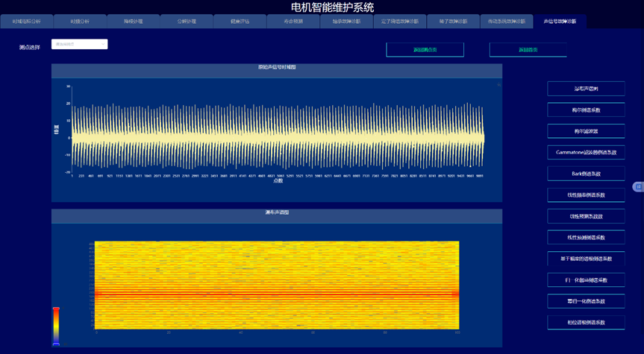Click the Gammatone滤波器倒谱系数 button
The image size is (644, 354).
tap(586, 152)
